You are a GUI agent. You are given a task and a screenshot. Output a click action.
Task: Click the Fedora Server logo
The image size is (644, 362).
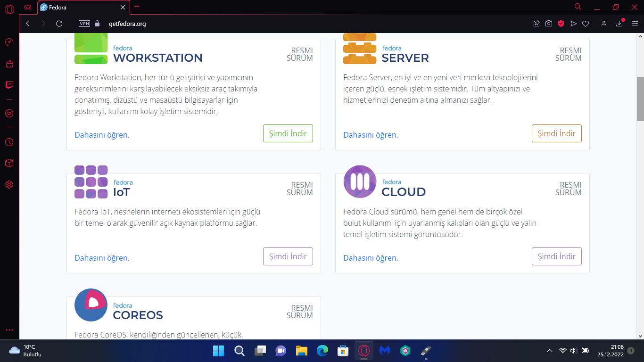[x=360, y=49]
